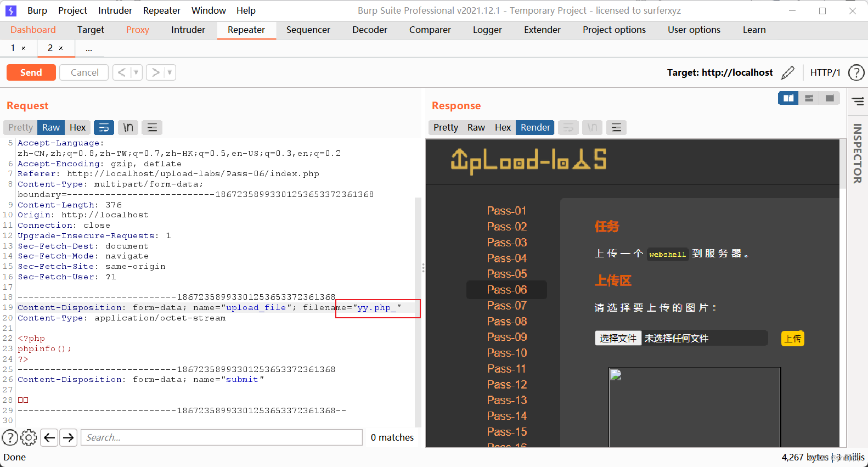Select top-bottom layout view
Image resolution: width=868 pixels, height=467 pixels.
(809, 98)
